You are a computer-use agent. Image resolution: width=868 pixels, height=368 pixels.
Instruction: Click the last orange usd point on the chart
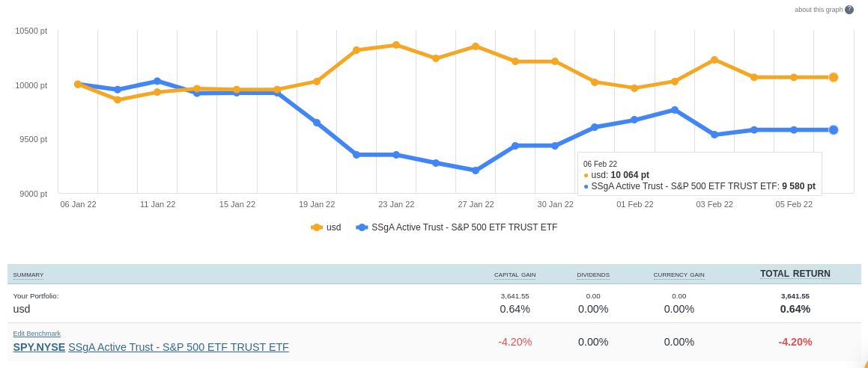(834, 77)
